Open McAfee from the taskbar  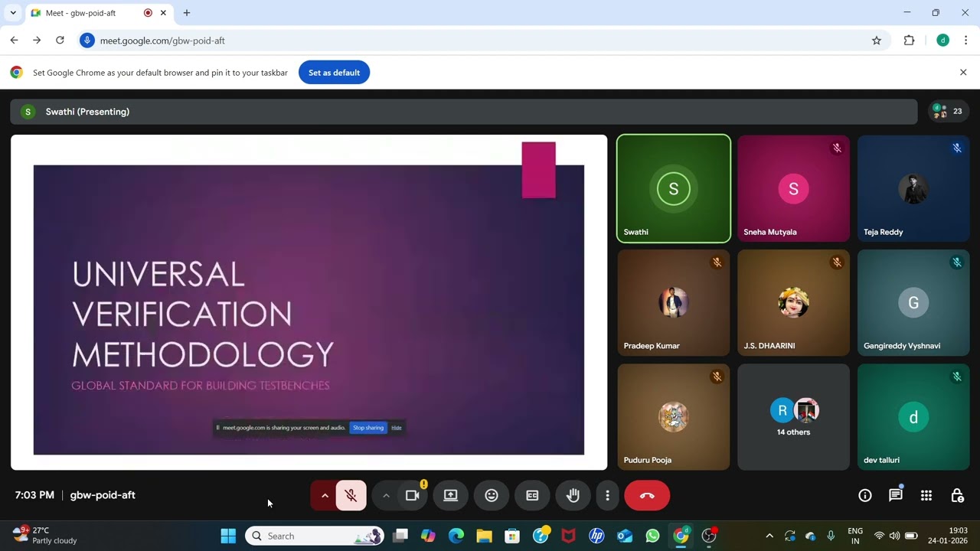pyautogui.click(x=568, y=536)
